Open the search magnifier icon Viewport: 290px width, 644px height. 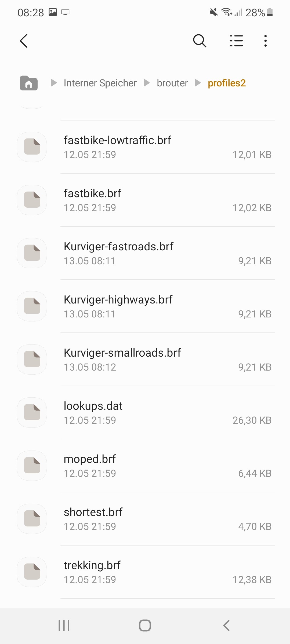200,41
